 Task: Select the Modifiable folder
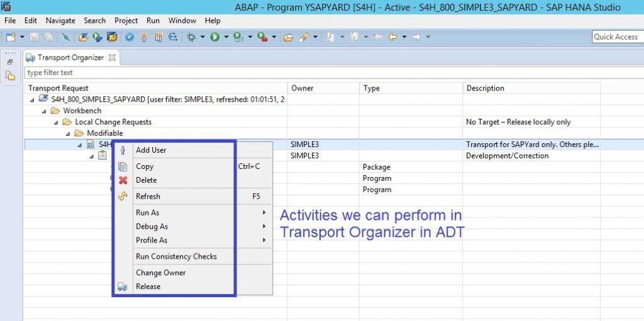pos(105,133)
